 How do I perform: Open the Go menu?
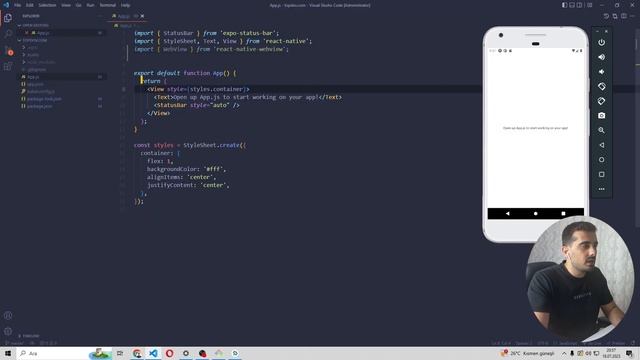pos(78,5)
